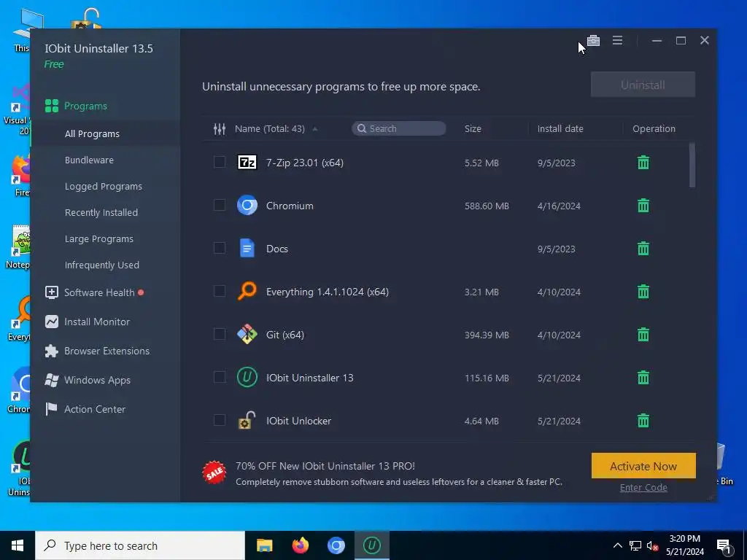
Task: Click the Chromium program icon in list
Action: [247, 206]
